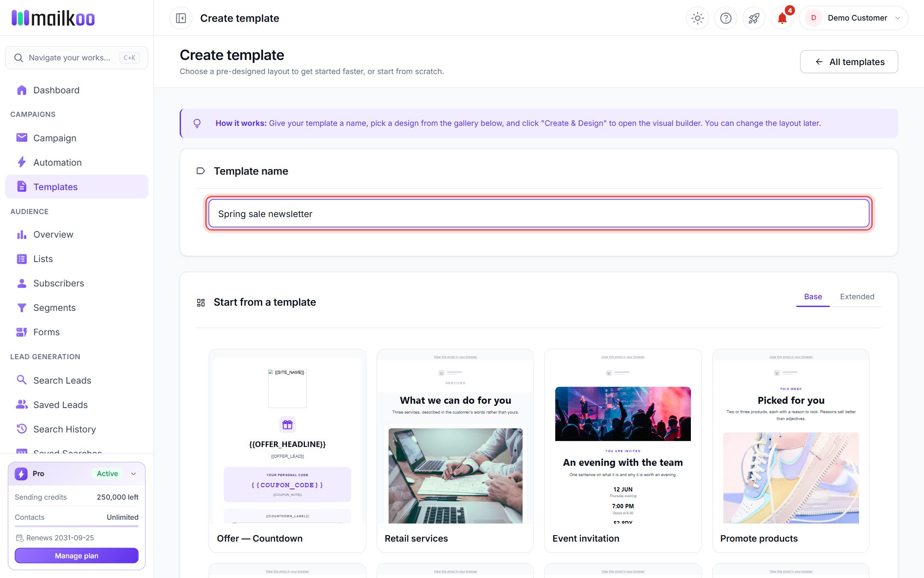
Task: Switch to the Extended tab
Action: [857, 297]
